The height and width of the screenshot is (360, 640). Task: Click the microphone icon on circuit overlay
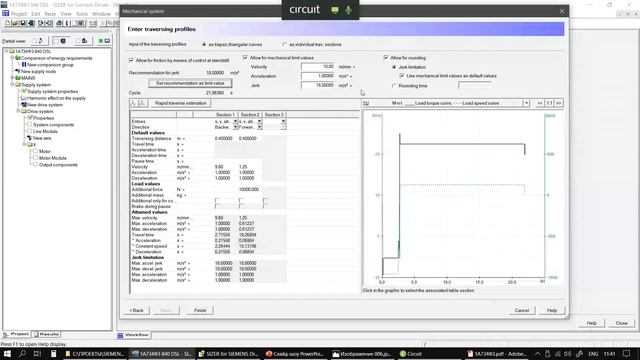(348, 10)
